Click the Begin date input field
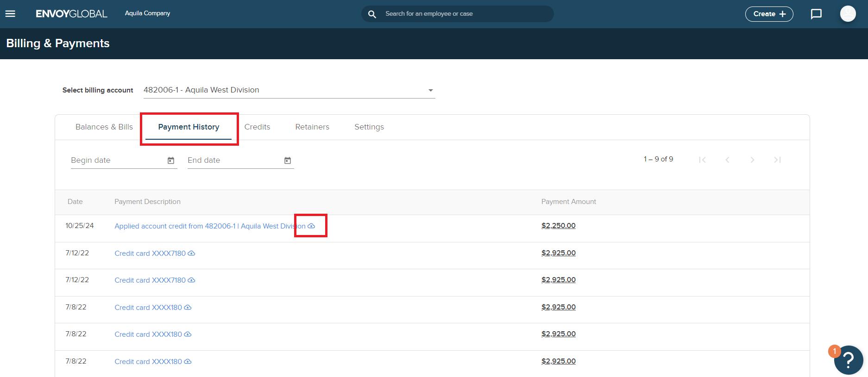The image size is (868, 377). click(x=116, y=161)
